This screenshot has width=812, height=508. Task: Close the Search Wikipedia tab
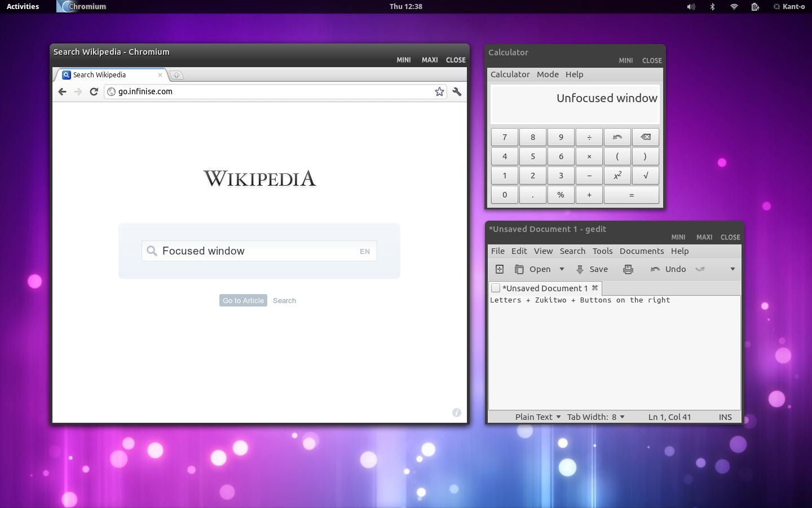(160, 75)
